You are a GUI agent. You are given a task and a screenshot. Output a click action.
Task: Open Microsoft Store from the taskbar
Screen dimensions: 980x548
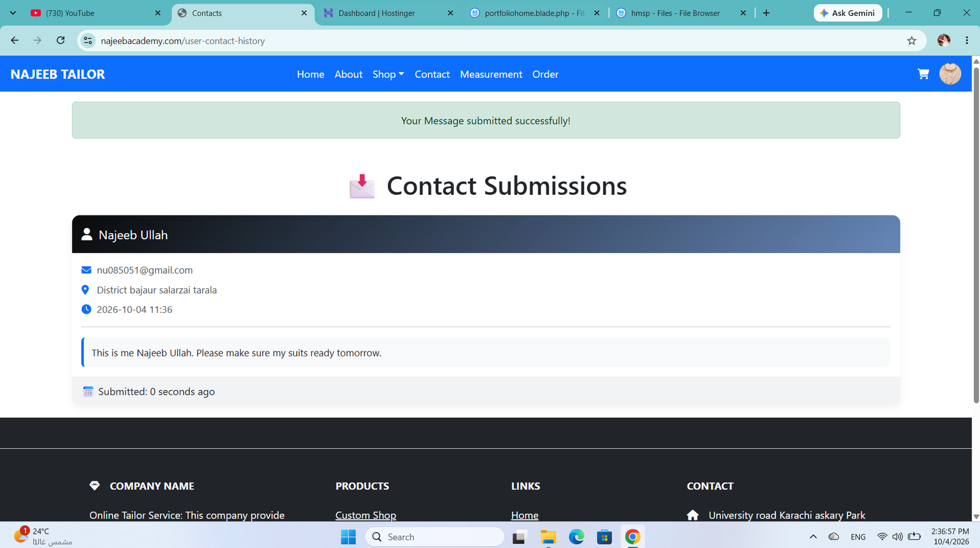pyautogui.click(x=605, y=537)
